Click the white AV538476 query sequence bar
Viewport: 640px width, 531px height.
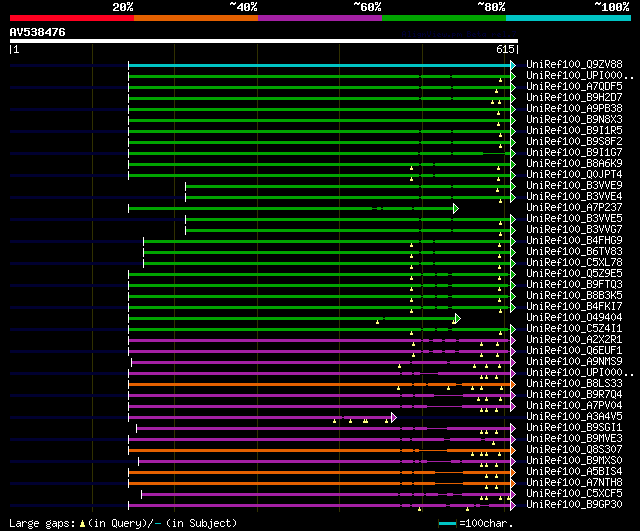tap(264, 41)
